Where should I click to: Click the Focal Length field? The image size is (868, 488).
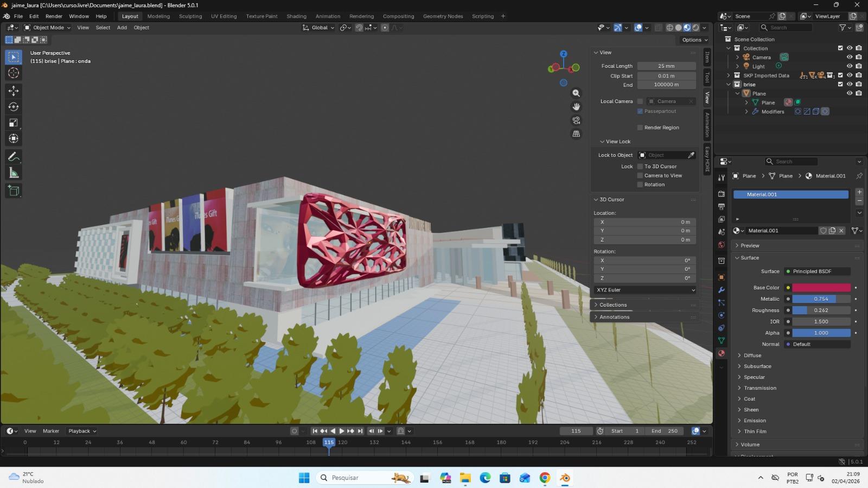(x=666, y=66)
